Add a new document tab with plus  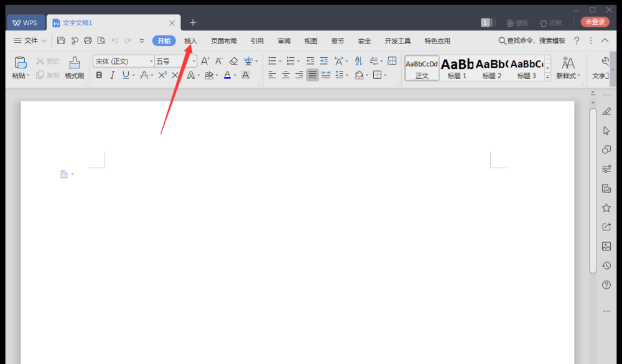[193, 22]
